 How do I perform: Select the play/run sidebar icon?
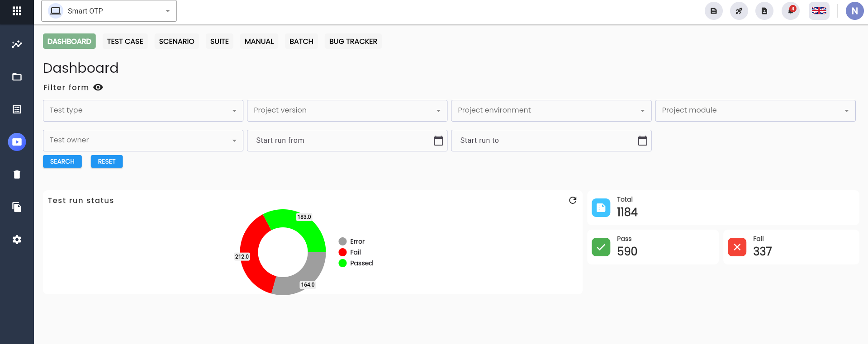[x=17, y=142]
